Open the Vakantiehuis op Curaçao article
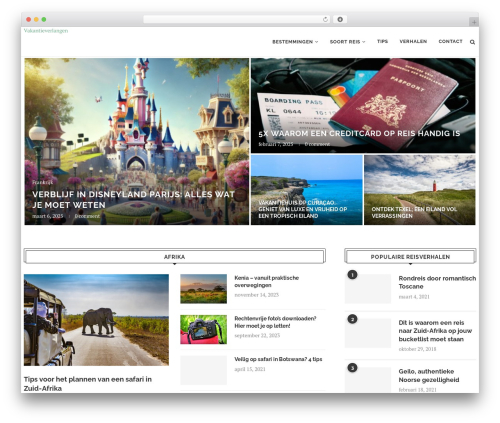The height and width of the screenshot is (423, 500). (303, 209)
